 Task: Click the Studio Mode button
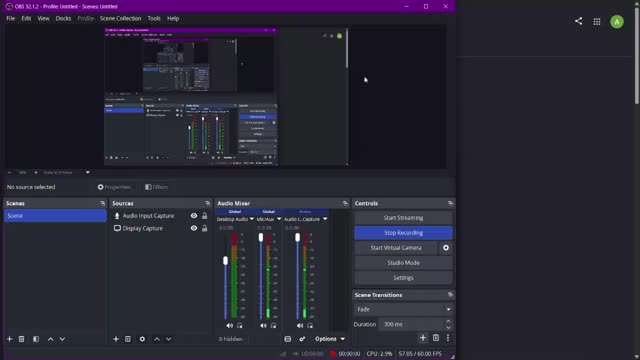(403, 263)
